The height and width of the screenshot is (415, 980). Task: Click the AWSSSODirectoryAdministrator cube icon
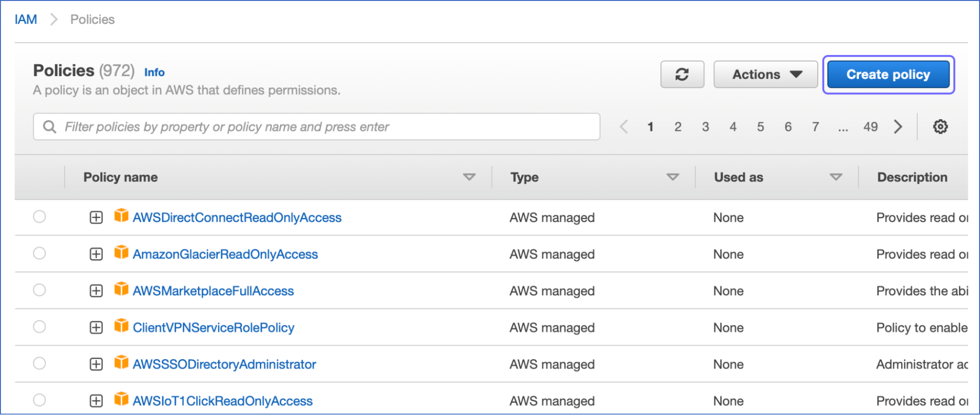point(121,363)
